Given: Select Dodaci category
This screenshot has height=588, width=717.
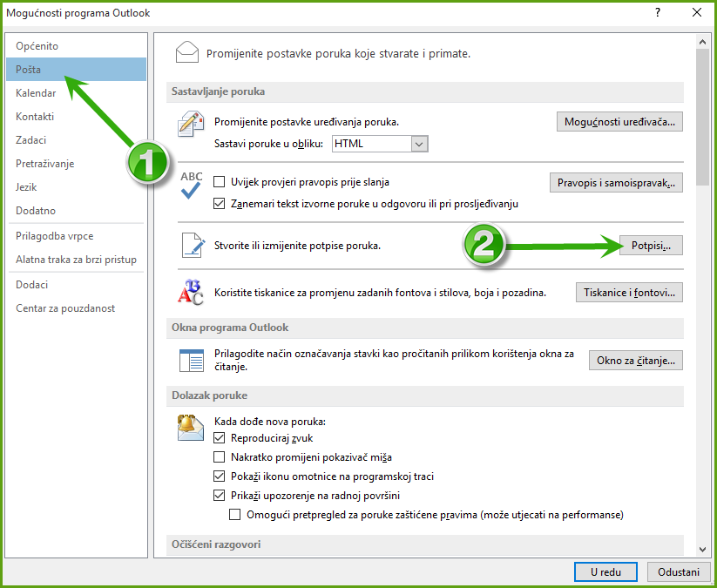Looking at the screenshot, I should (x=77, y=285).
